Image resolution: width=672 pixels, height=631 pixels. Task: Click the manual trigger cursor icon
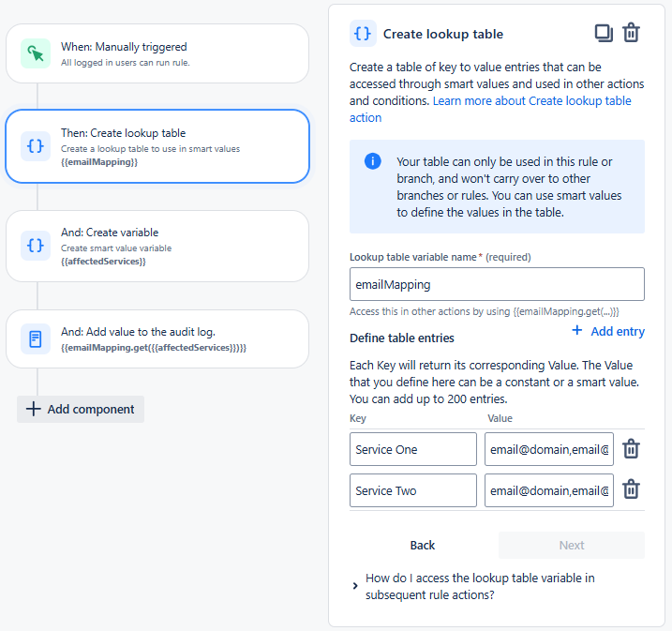coord(36,53)
